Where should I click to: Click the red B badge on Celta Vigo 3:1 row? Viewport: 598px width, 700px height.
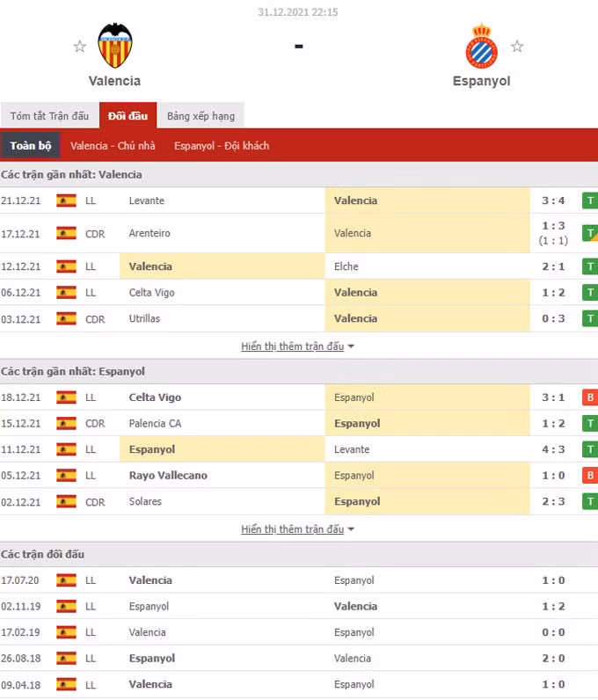pos(590,397)
